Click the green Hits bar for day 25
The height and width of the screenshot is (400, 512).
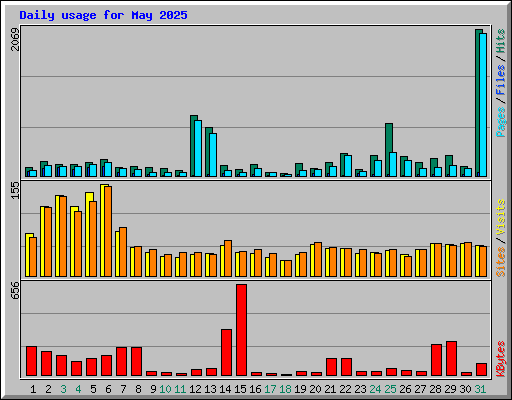click(x=388, y=150)
